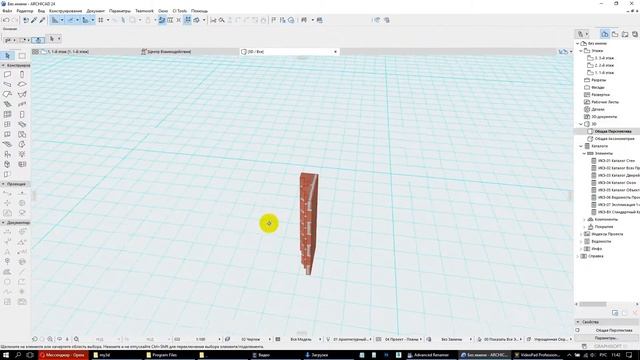
Task: Open the Publisher Sets in the Navigator
Action: pos(635,34)
